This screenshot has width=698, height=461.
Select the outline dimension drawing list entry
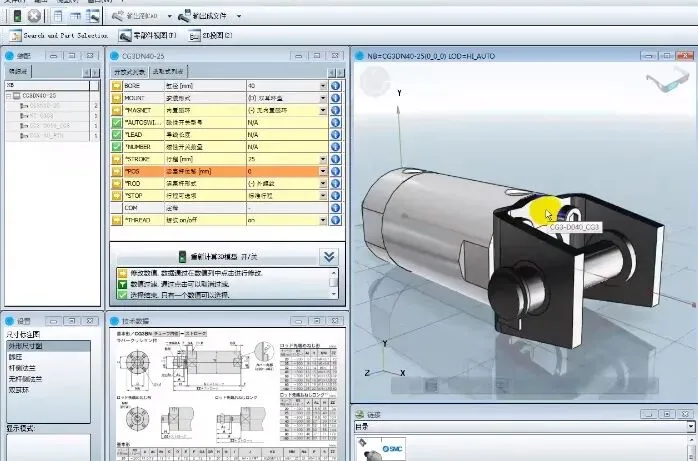click(x=49, y=346)
